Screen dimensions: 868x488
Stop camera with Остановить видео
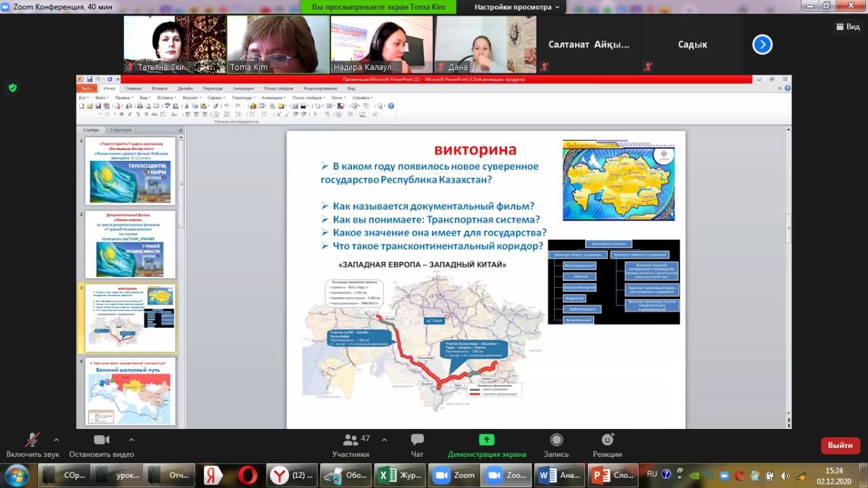tap(102, 441)
